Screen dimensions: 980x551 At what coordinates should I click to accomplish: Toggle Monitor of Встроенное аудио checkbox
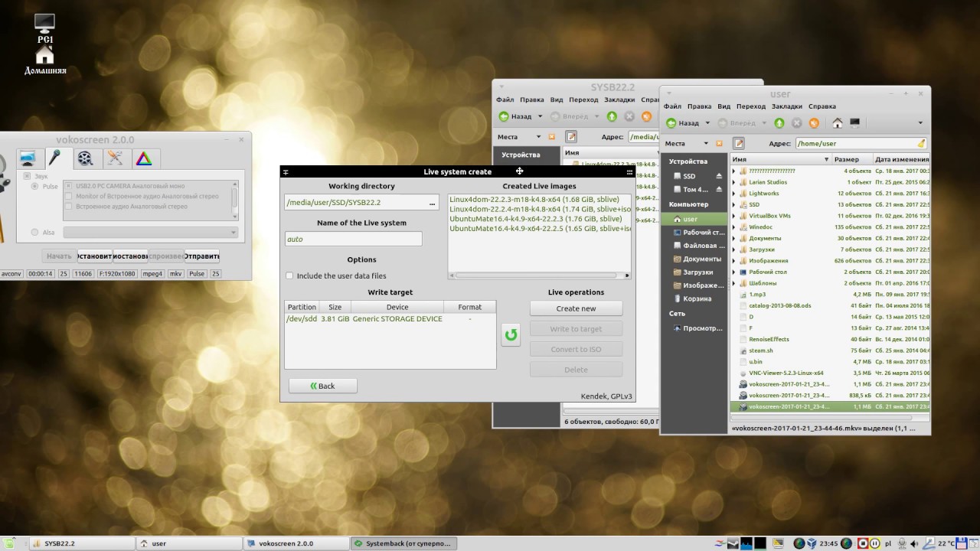(69, 196)
